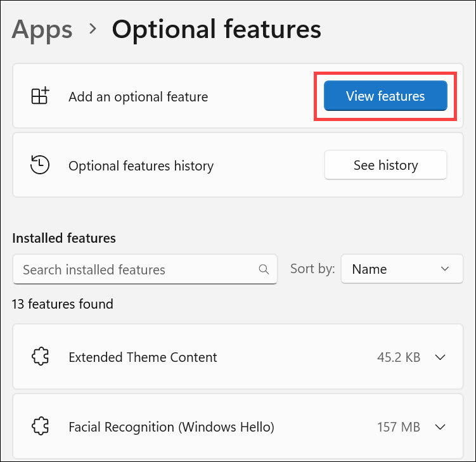Screen dimensions: 476x462
Task: Select the Extended Theme Content label
Action: (143, 357)
